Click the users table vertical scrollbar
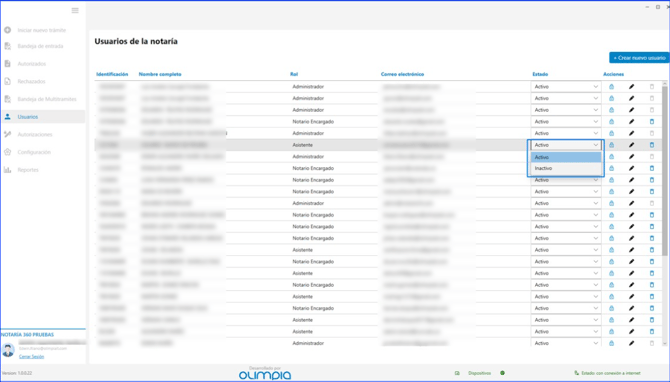670x382 pixels. coord(665,171)
